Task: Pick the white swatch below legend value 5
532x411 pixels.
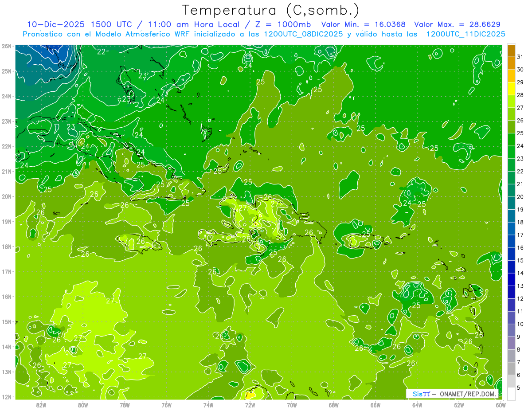Action: 511,394
